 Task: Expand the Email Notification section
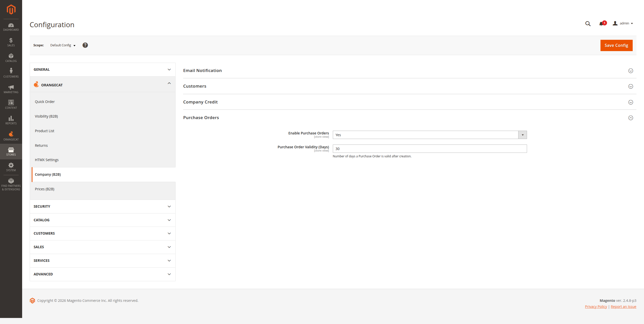[x=203, y=70]
